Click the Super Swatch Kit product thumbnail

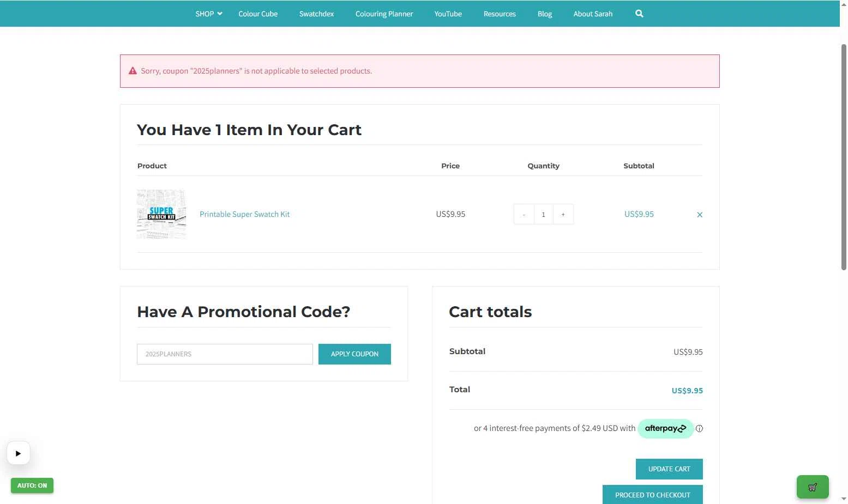(161, 214)
